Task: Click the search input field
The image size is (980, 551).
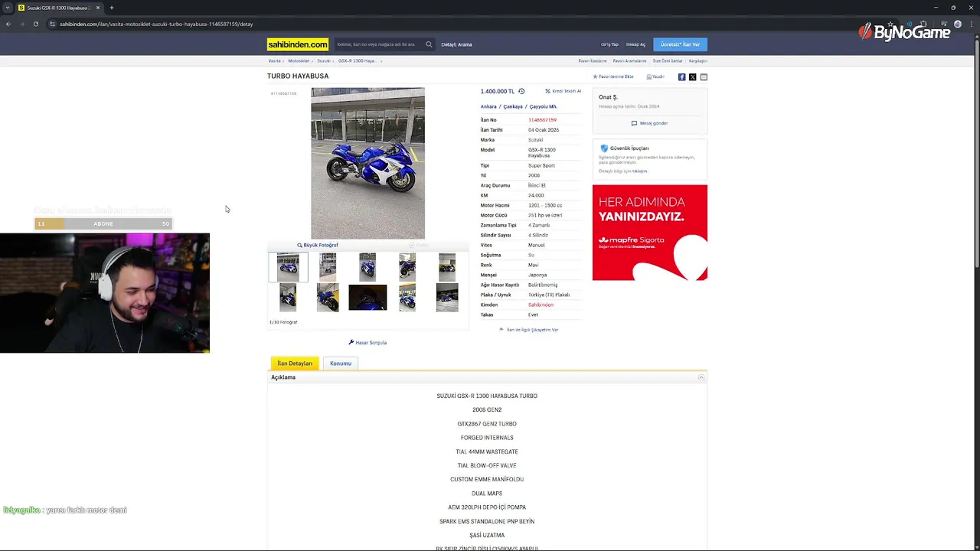Action: click(379, 44)
